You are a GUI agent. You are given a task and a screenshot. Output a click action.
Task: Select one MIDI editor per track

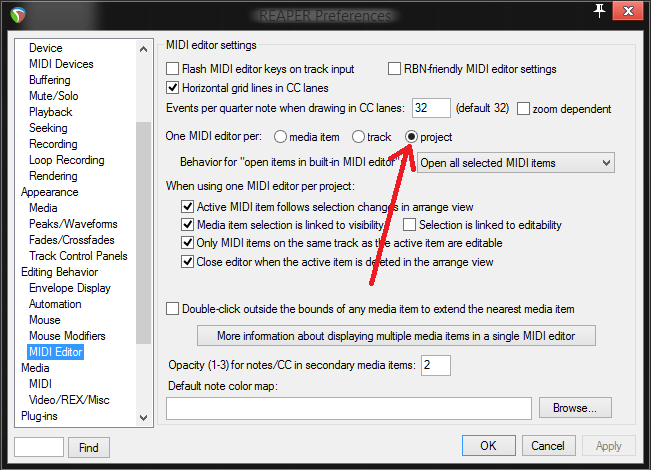(x=358, y=137)
